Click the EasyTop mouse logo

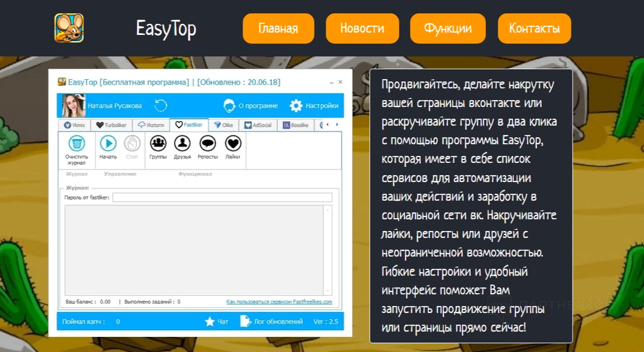(x=69, y=28)
